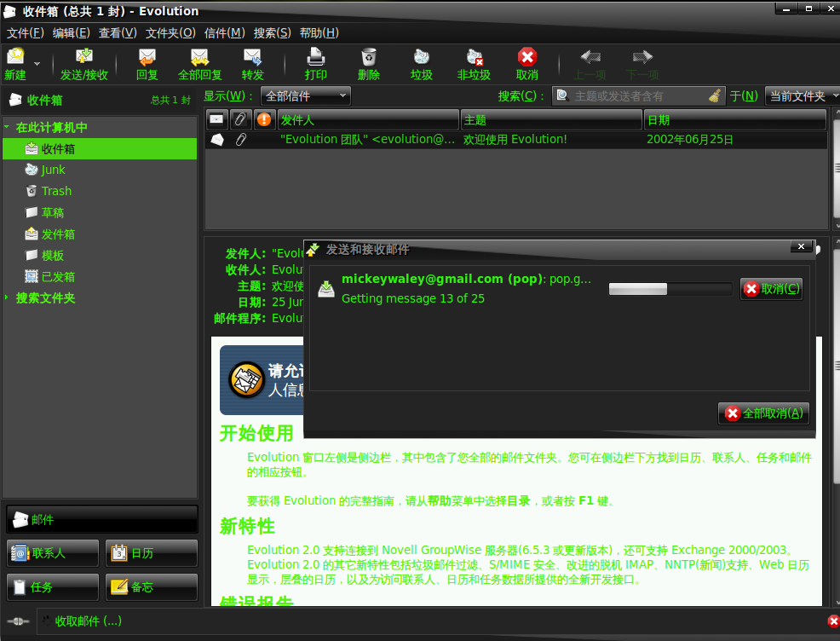
Task: Click the search field 主题或发送者含有
Action: click(x=639, y=96)
